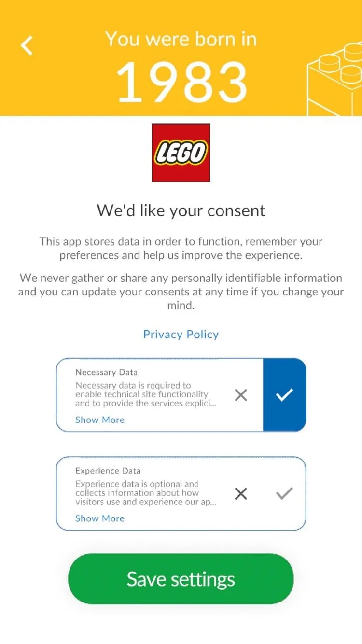Tap the LEGO logo
Screen dimensions: 362x644
click(x=181, y=153)
